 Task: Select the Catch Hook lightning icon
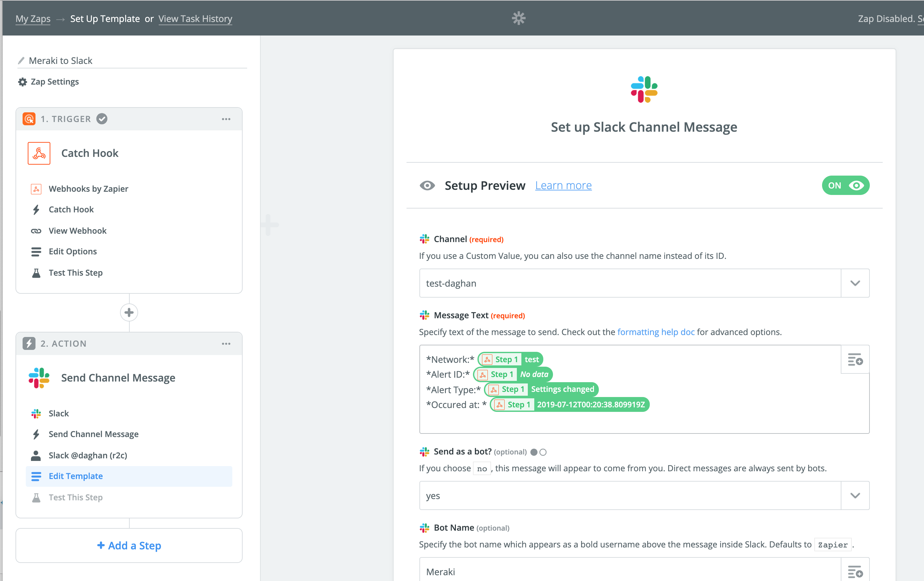[x=36, y=209]
